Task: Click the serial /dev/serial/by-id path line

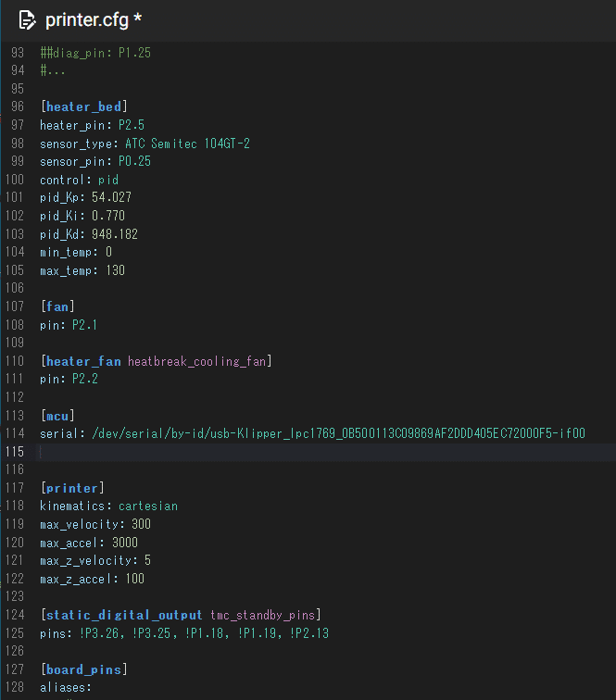Action: click(x=312, y=433)
